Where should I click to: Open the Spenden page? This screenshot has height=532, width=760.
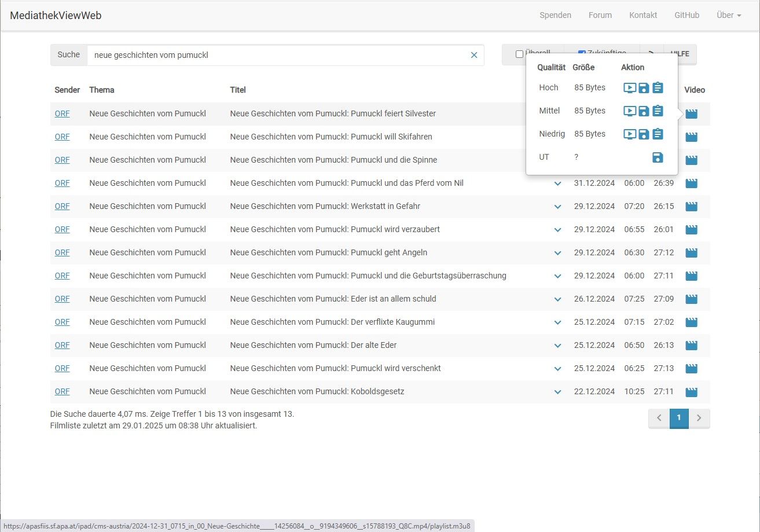pyautogui.click(x=555, y=15)
